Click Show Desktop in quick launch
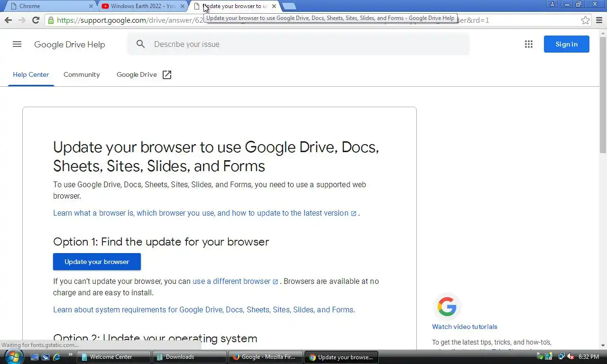 [35, 357]
